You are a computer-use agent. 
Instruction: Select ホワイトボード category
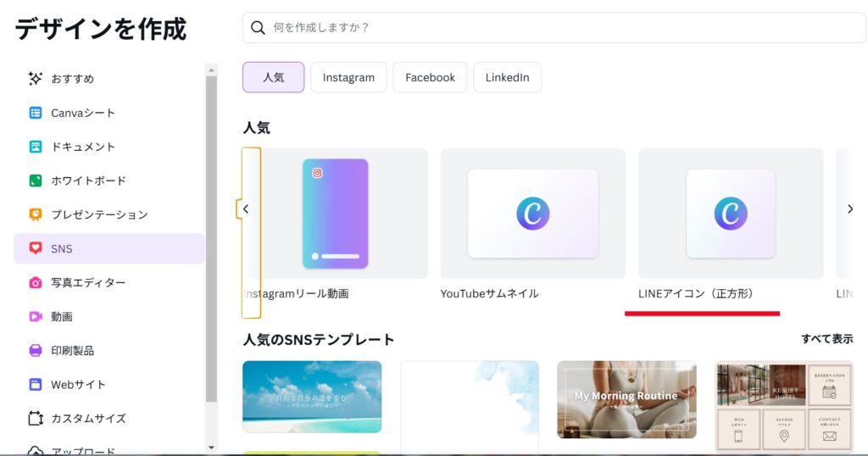(x=109, y=181)
